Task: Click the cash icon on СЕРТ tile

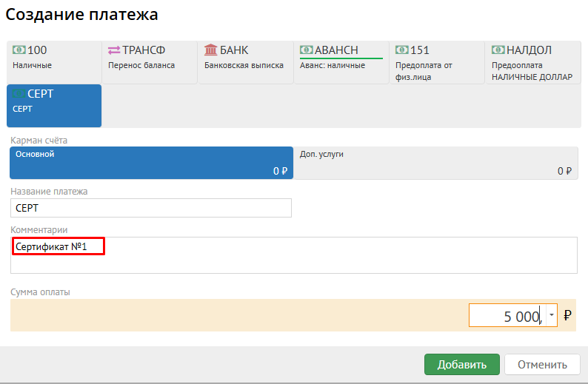Action: [x=19, y=94]
